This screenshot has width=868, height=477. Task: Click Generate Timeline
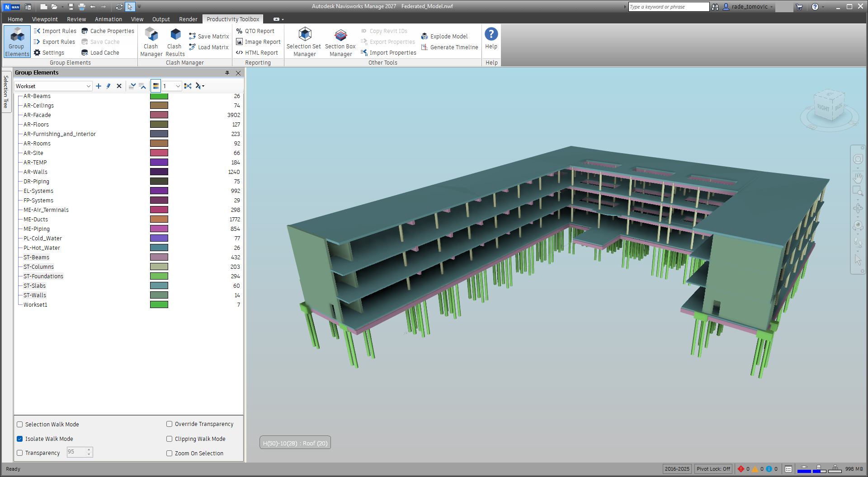450,47
